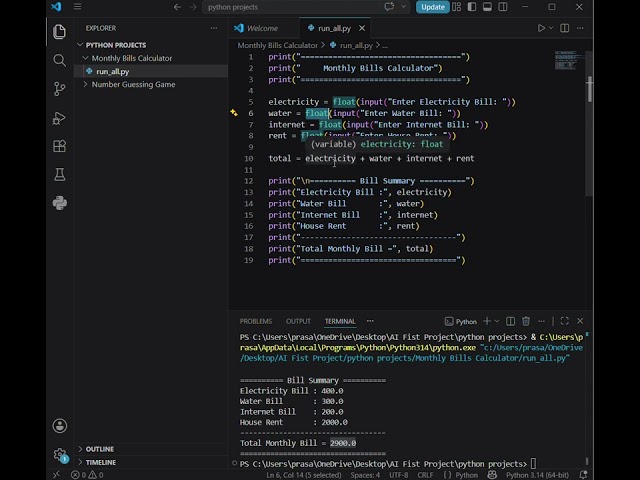Screen dimensions: 640x480
Task: Click the Python terminal shell label
Action: point(461,322)
